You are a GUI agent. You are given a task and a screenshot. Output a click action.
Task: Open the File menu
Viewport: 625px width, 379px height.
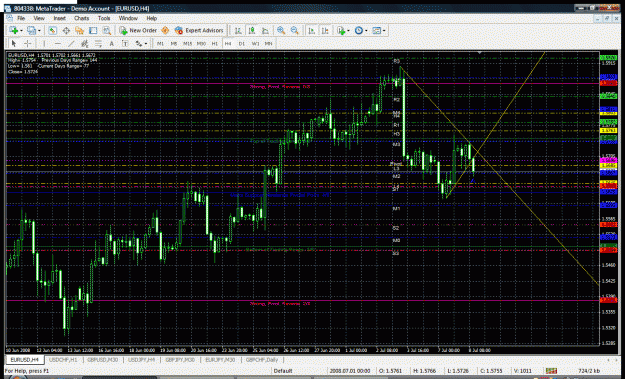point(21,18)
